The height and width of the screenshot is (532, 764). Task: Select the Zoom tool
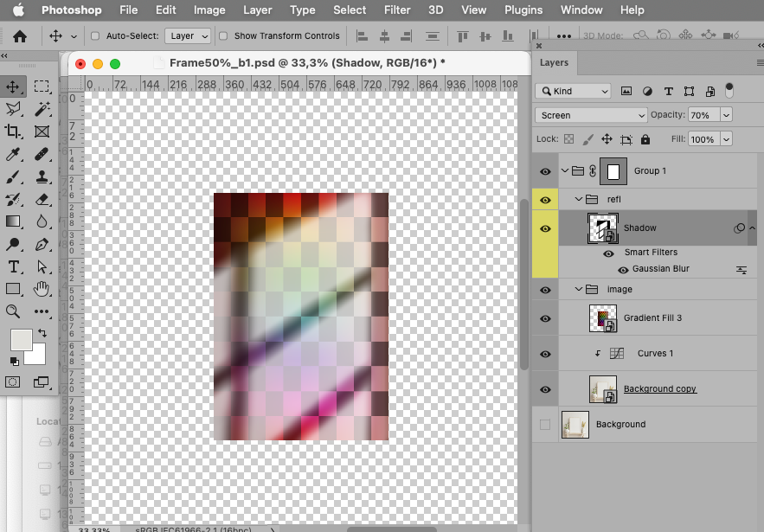coord(14,311)
